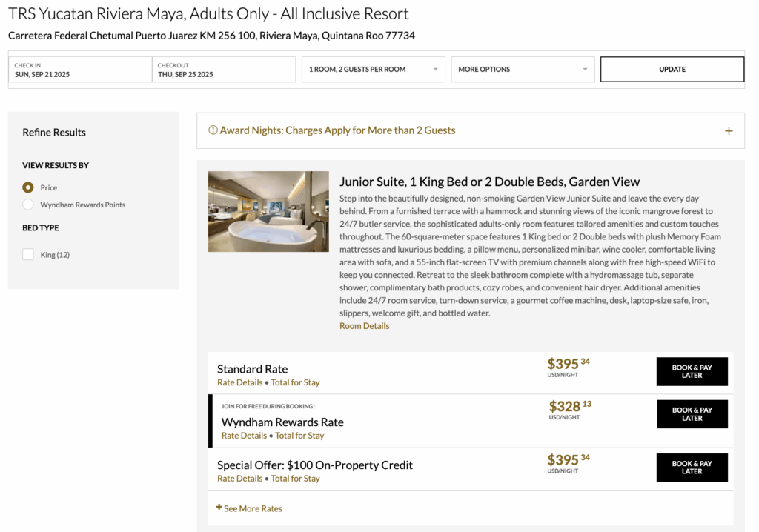759x532 pixels.
Task: Open Rate Details for the $100 On-Property Credit offer
Action: [244, 478]
